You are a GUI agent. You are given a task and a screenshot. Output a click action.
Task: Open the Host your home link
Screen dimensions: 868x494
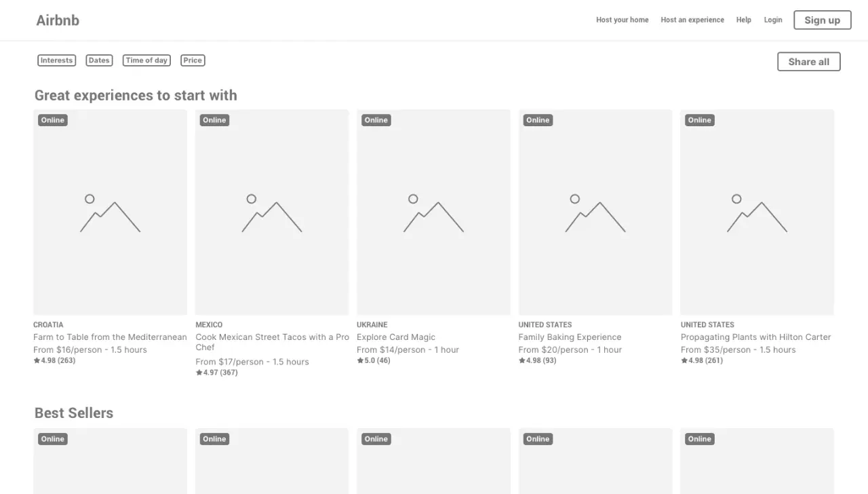click(x=622, y=20)
